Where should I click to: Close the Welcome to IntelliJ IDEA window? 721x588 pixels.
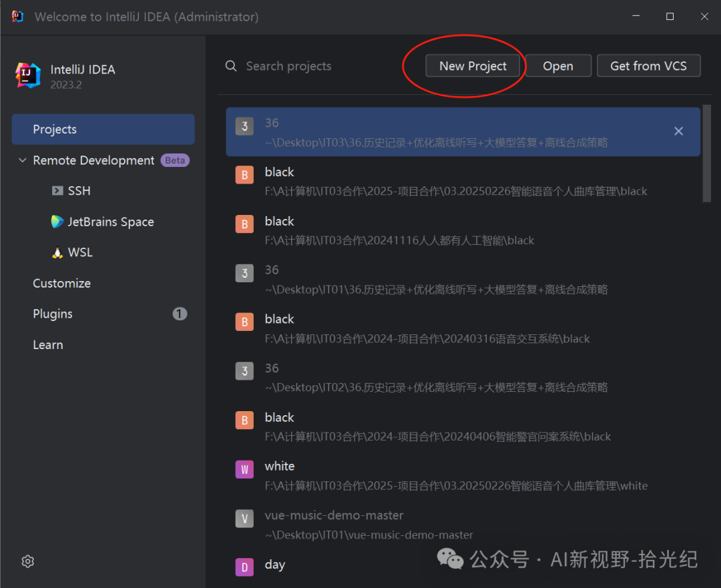pos(704,17)
